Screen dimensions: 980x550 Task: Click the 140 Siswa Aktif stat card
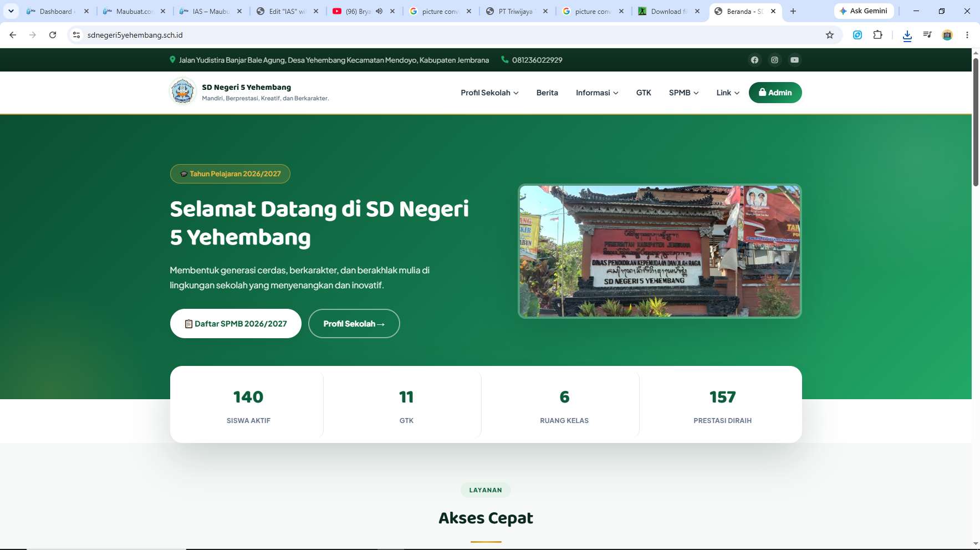coord(248,405)
